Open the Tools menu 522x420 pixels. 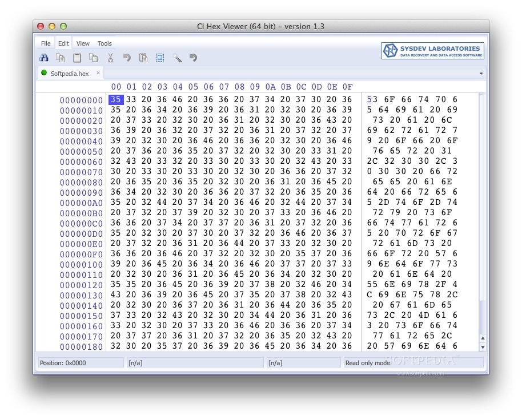[105, 43]
